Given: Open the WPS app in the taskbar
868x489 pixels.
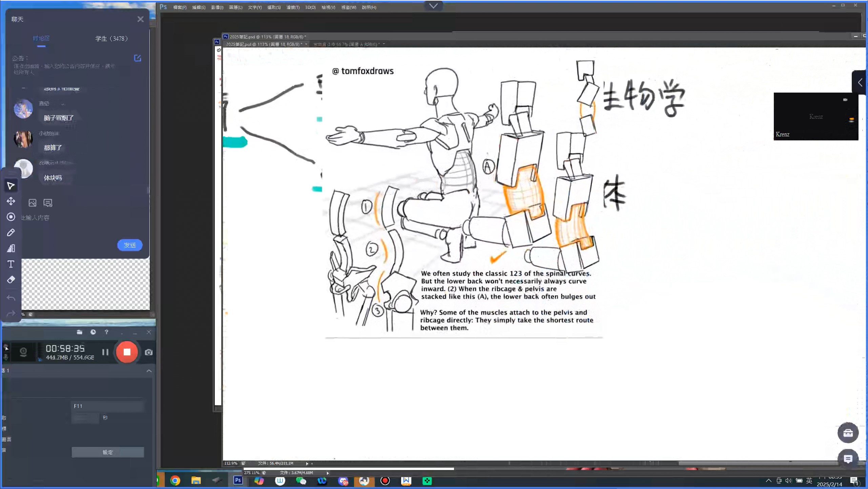Looking at the screenshot, I should [x=406, y=481].
